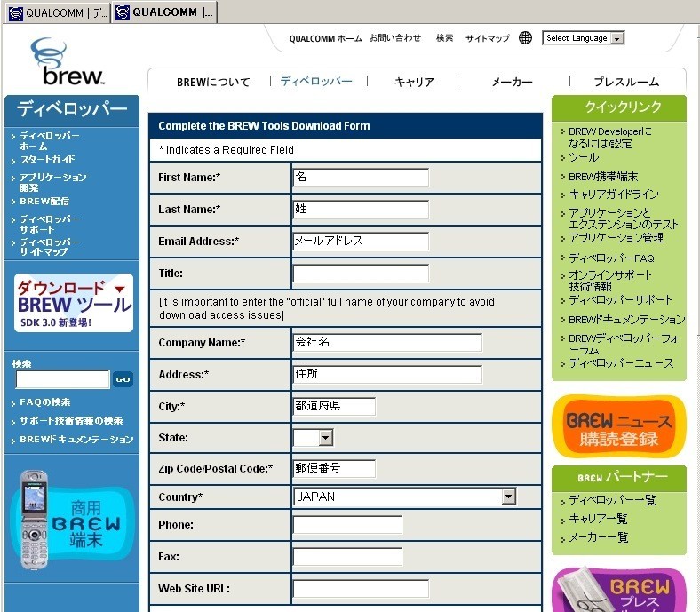Viewport: 700px width, 612px height.
Task: Switch to first QUALCOMM browser tab
Action: (58, 12)
